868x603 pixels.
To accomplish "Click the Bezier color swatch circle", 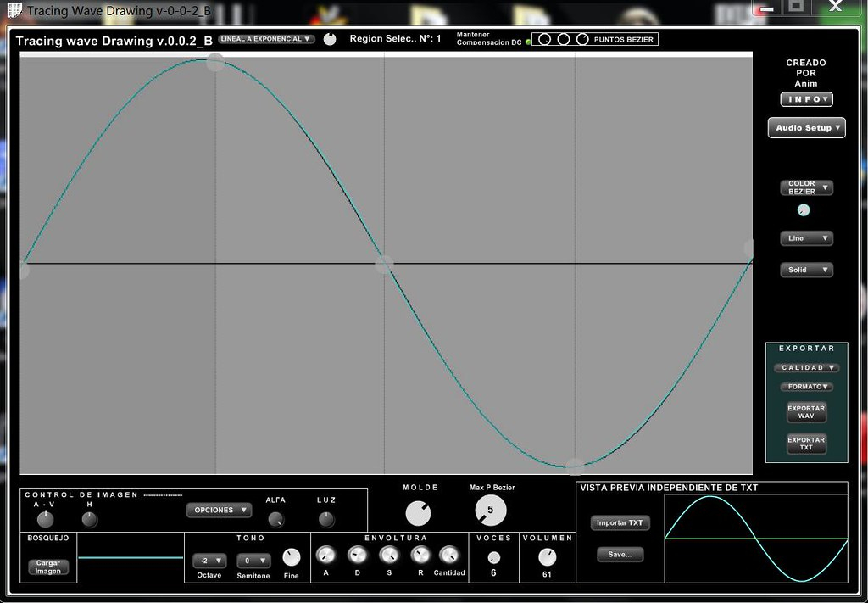I will pos(804,209).
